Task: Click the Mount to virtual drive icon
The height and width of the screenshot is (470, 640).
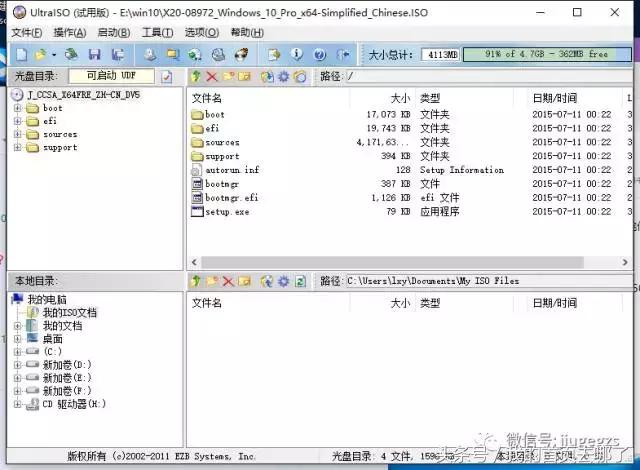Action: click(218, 54)
